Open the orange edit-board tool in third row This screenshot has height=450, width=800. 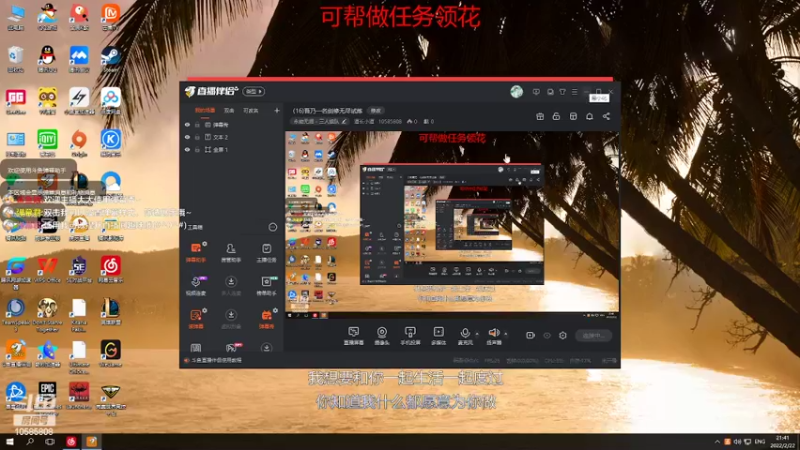[x=196, y=318]
